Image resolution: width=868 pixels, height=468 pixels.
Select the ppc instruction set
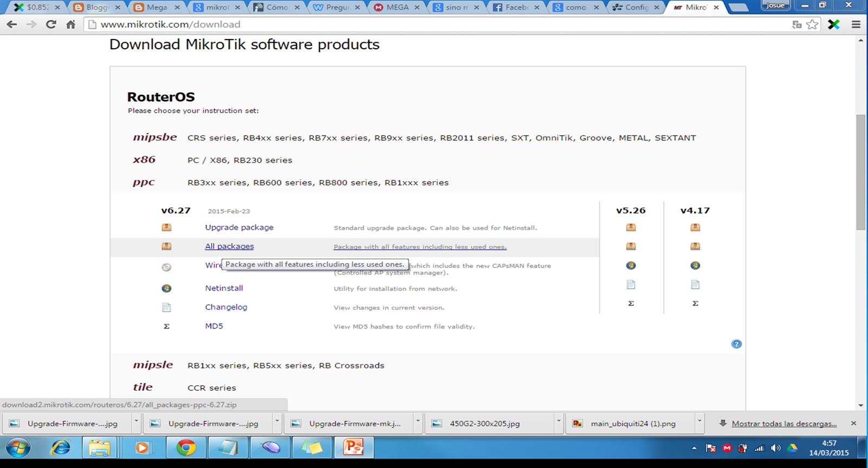(144, 183)
